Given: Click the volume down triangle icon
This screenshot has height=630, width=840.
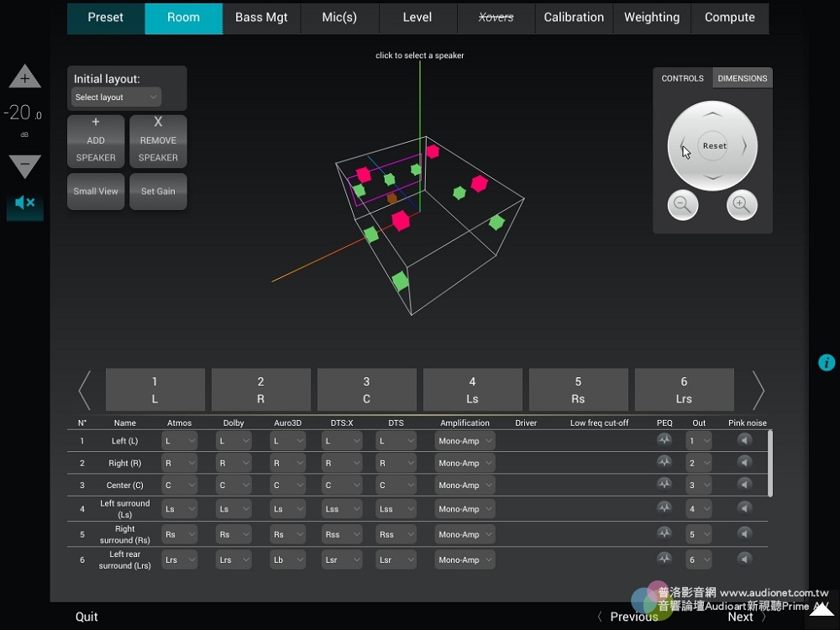Looking at the screenshot, I should point(24,165).
